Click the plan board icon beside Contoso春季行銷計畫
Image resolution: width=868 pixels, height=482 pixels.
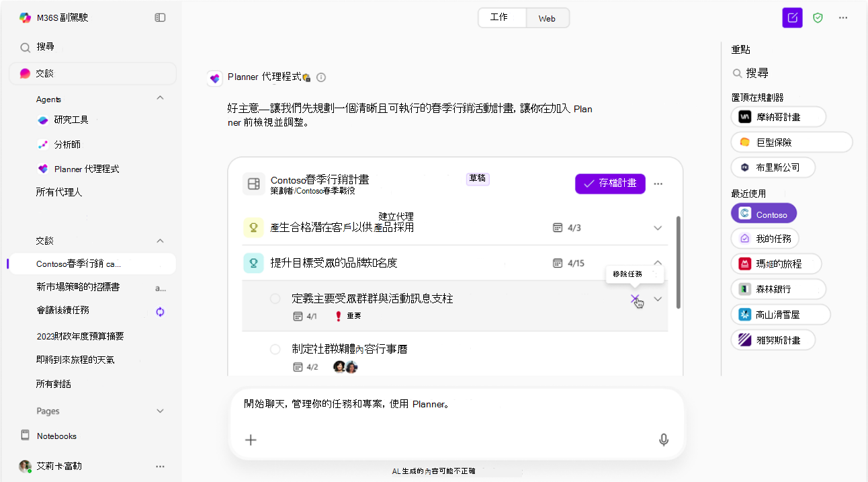[254, 184]
